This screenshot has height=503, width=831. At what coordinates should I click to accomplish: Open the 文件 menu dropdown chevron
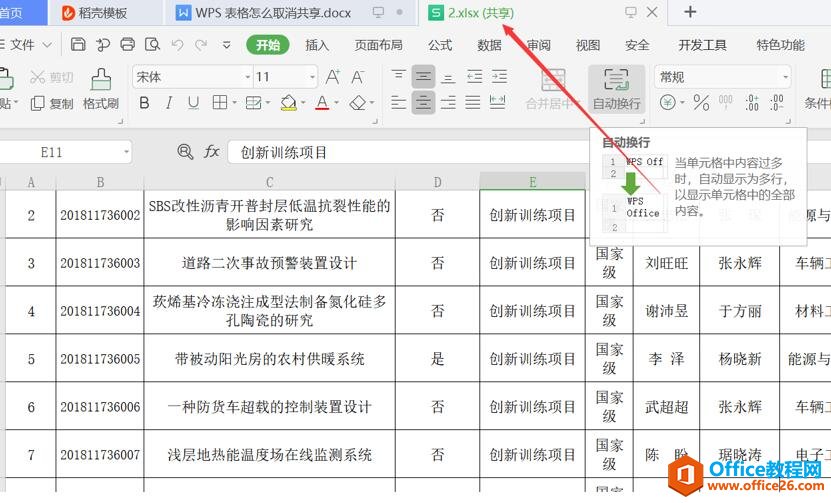(47, 45)
